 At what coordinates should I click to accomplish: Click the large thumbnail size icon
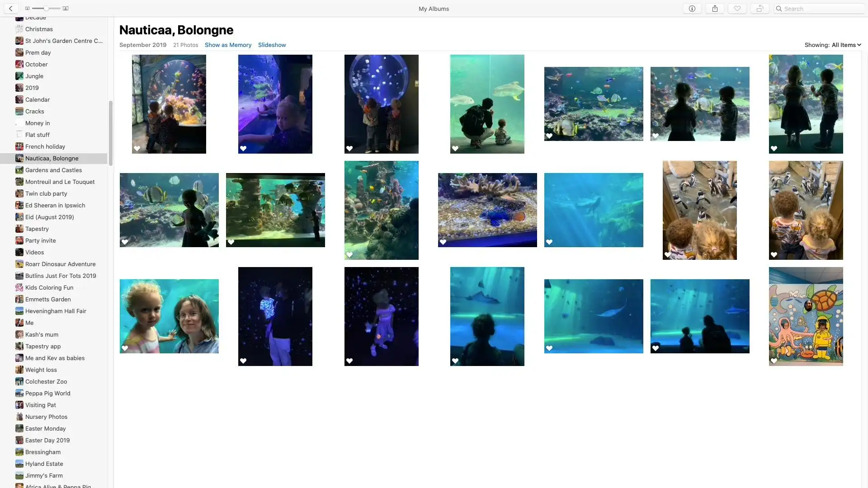click(66, 8)
